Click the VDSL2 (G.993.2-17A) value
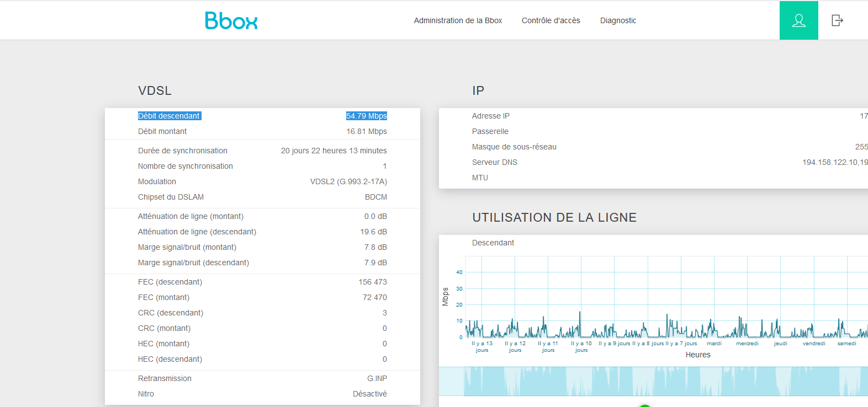 tap(348, 181)
